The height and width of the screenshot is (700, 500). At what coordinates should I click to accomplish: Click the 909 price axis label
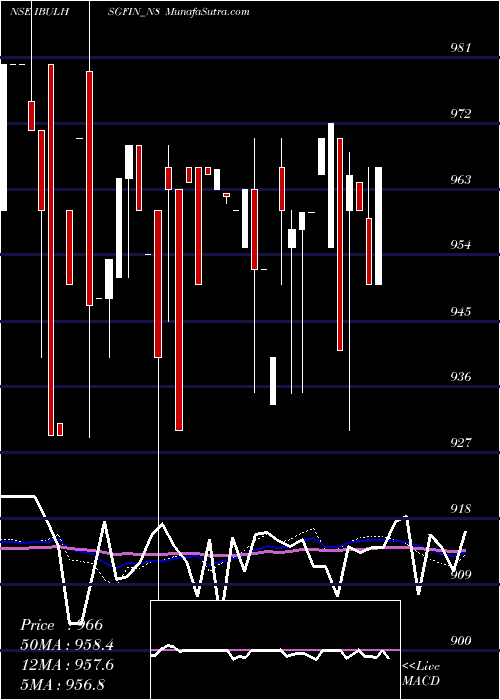[460, 574]
